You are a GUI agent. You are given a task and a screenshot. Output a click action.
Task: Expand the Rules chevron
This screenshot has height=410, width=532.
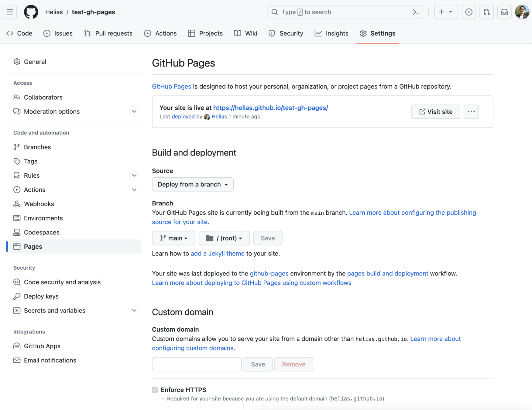point(134,176)
